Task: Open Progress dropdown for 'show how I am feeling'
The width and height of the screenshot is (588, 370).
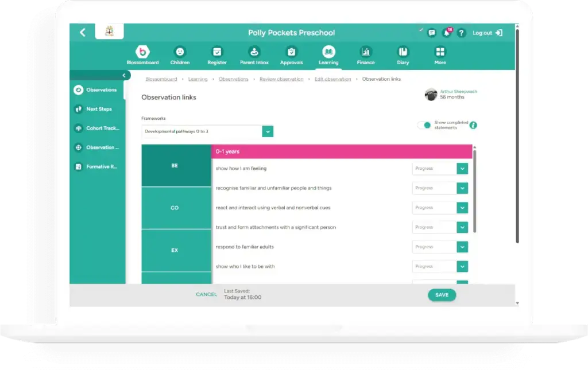Action: tap(462, 169)
